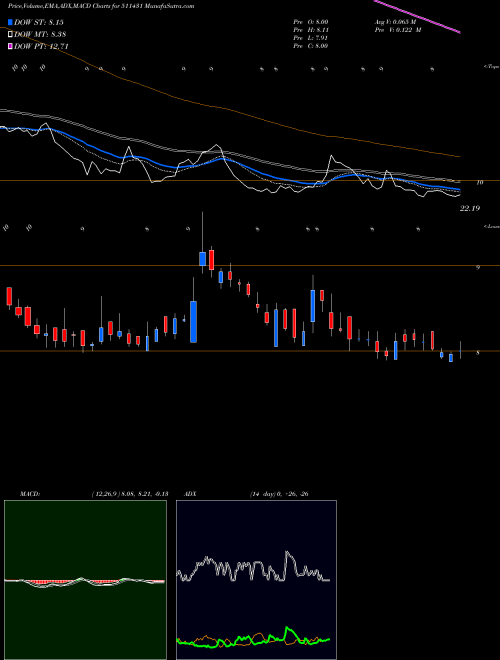Click the MACD (12,26,9) values text
Image resolution: width=500 pixels, height=660 pixels.
coord(130,494)
